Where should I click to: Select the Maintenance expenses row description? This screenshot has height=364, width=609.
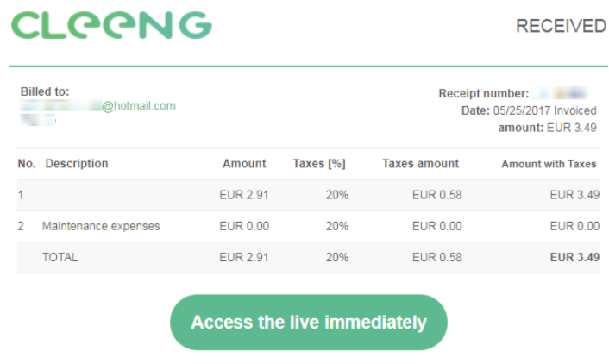[x=101, y=226]
